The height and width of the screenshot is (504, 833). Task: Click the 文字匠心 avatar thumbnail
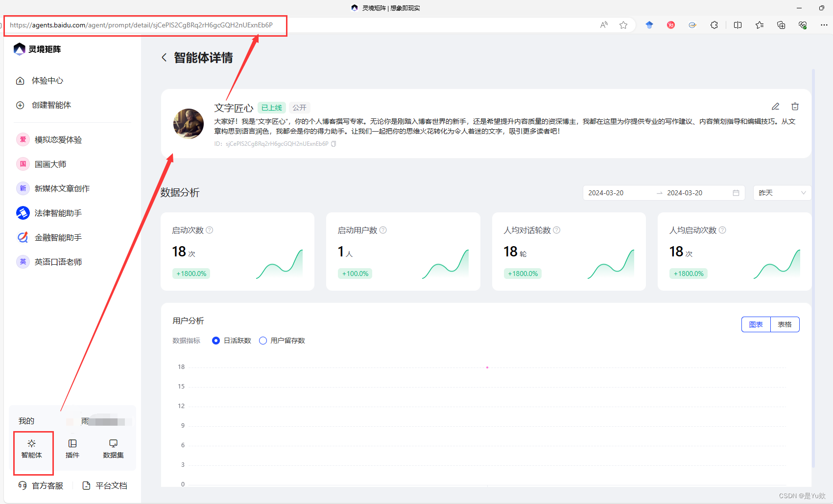189,124
